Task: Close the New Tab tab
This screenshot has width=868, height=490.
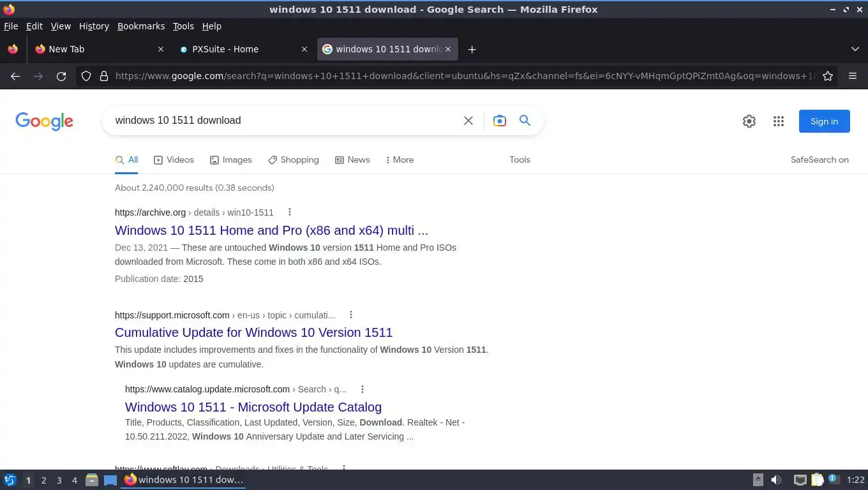Action: (161, 49)
